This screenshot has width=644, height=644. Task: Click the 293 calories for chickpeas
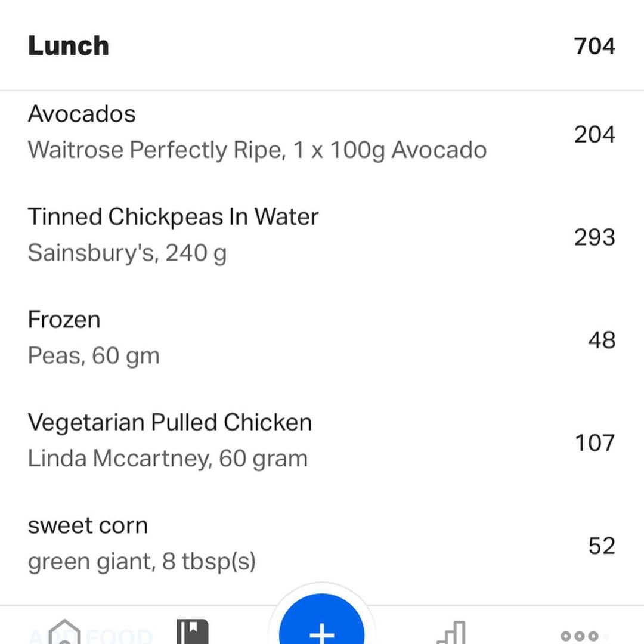click(595, 237)
